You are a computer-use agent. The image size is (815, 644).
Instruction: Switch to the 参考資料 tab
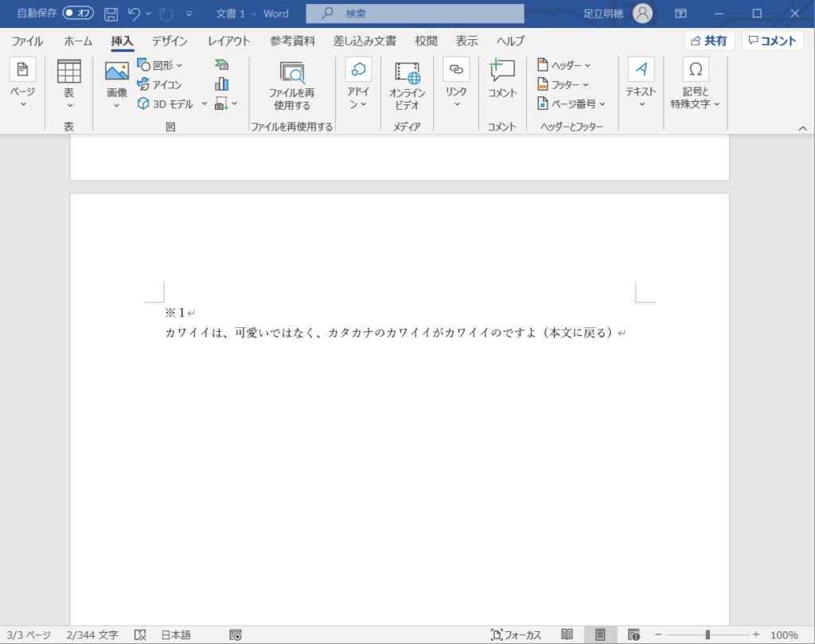[x=292, y=41]
